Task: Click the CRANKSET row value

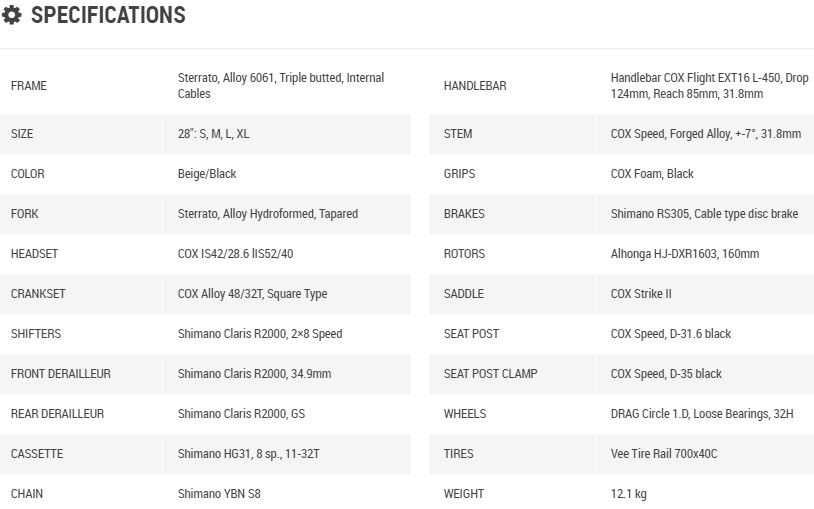Action: [x=252, y=294]
